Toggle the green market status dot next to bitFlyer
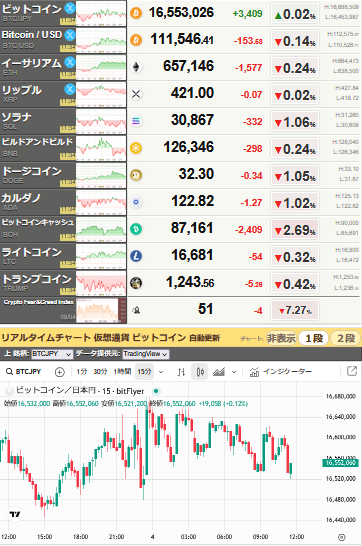 pos(156,391)
